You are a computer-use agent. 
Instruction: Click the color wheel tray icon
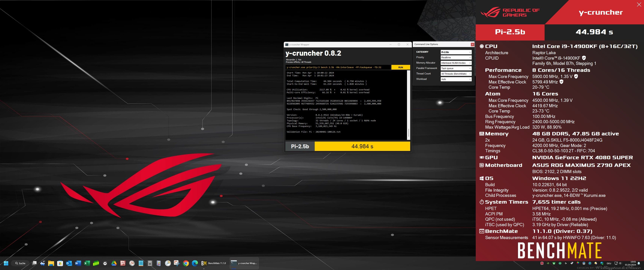pos(578,263)
